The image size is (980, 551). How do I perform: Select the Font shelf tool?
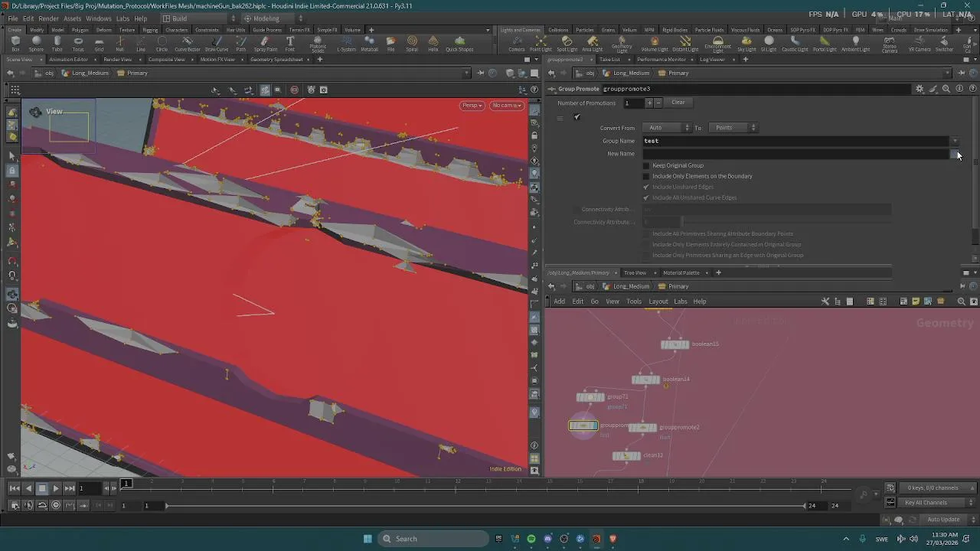coord(289,44)
